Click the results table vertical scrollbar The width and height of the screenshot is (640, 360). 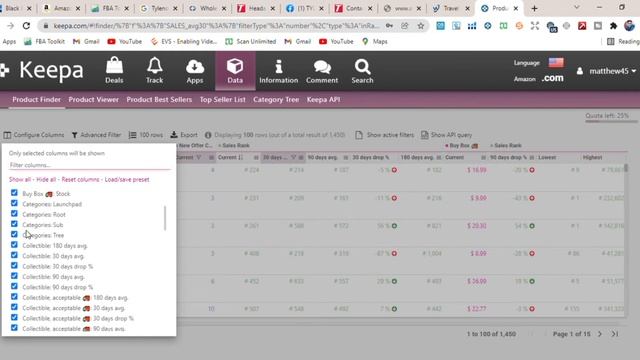click(625, 168)
